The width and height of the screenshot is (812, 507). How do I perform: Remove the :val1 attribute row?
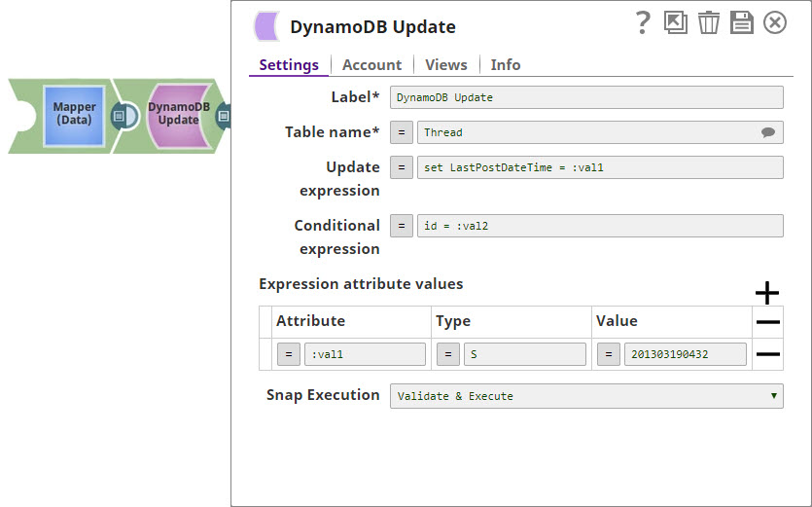pyautogui.click(x=767, y=354)
